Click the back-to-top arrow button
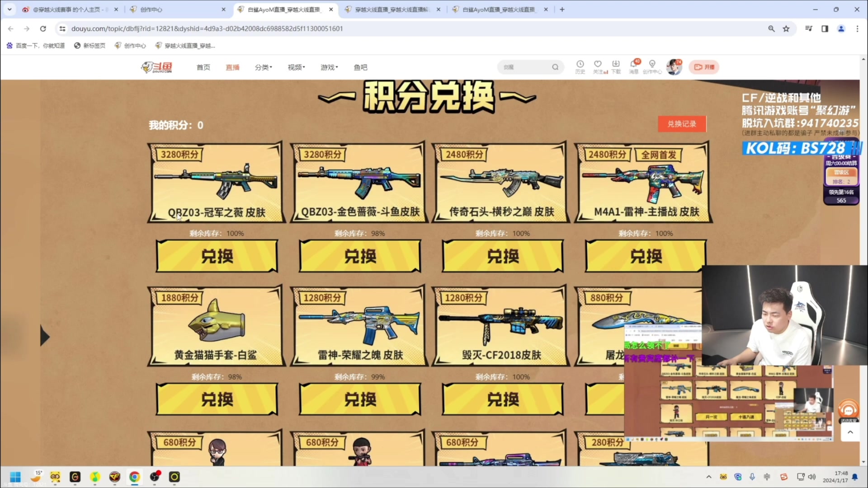 tap(850, 432)
